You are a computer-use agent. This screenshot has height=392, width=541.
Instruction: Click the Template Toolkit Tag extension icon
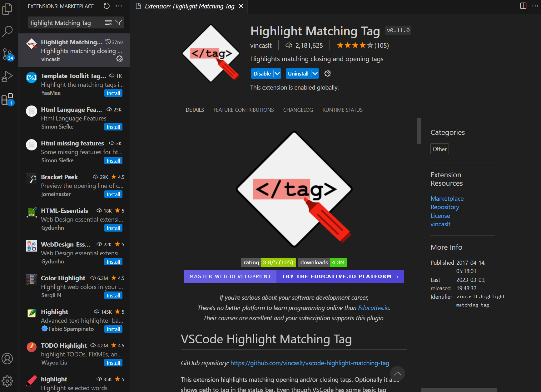(x=32, y=77)
